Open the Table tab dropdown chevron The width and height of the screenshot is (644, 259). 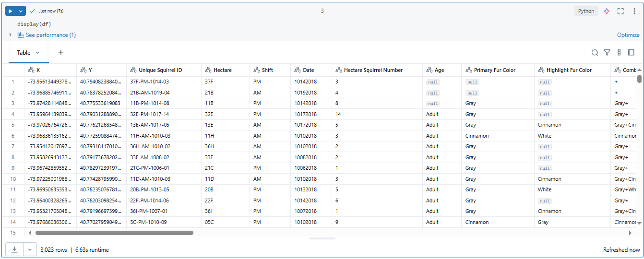pyautogui.click(x=38, y=53)
